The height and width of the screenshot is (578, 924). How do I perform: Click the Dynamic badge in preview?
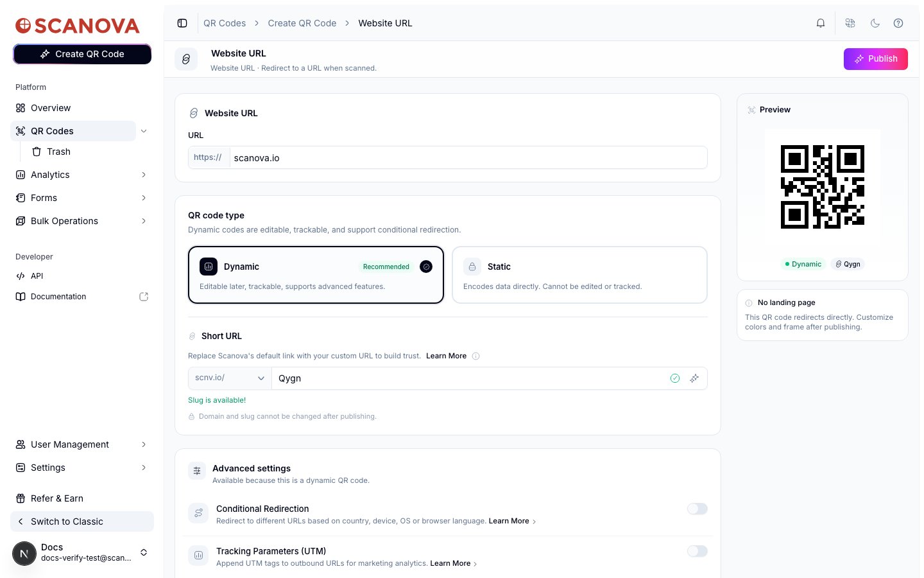(x=803, y=264)
